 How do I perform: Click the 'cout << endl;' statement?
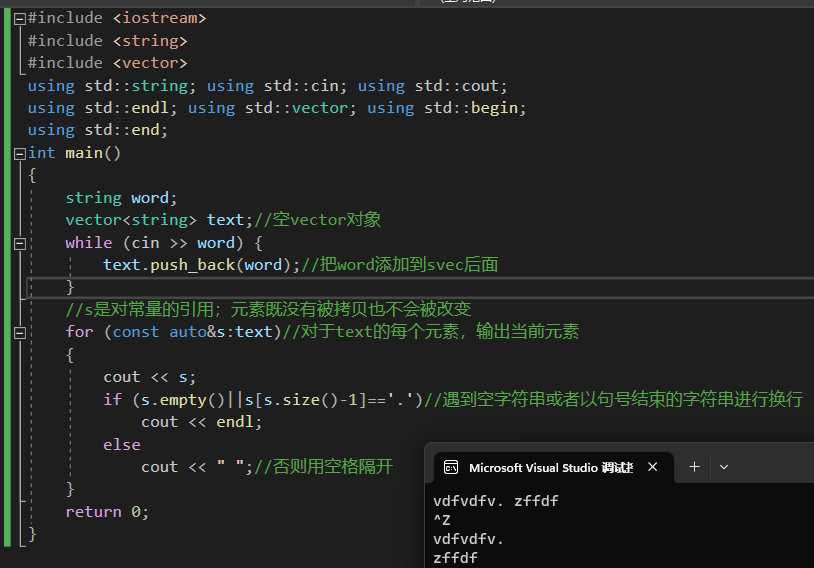point(201,422)
